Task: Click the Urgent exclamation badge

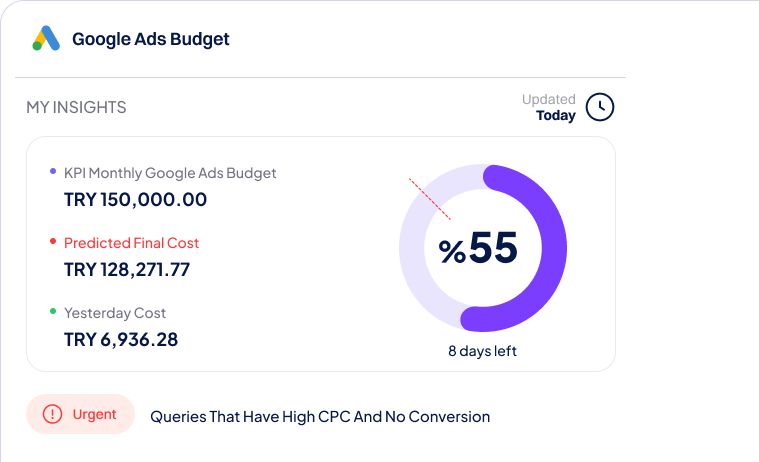Action: click(80, 414)
